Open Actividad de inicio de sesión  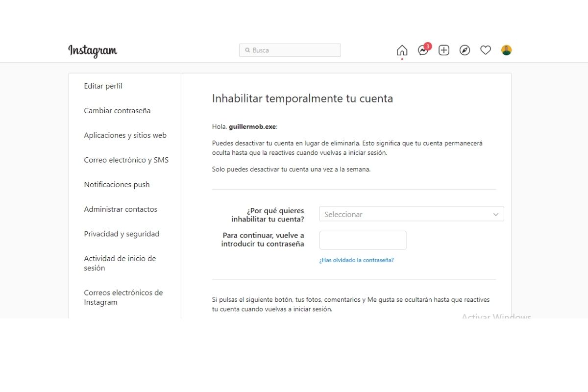pos(120,263)
